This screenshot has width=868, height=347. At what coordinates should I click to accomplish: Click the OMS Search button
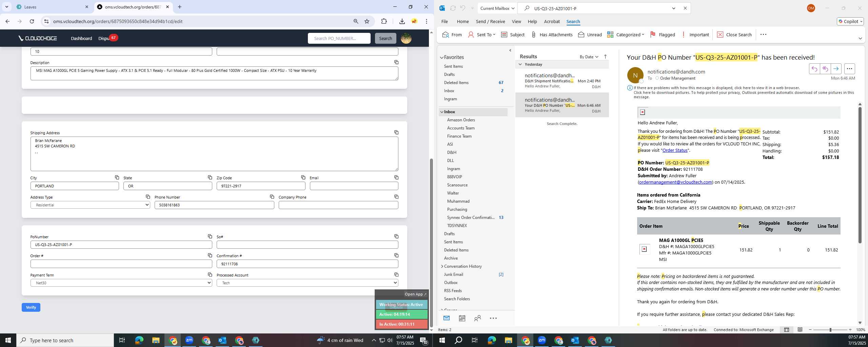pyautogui.click(x=385, y=38)
